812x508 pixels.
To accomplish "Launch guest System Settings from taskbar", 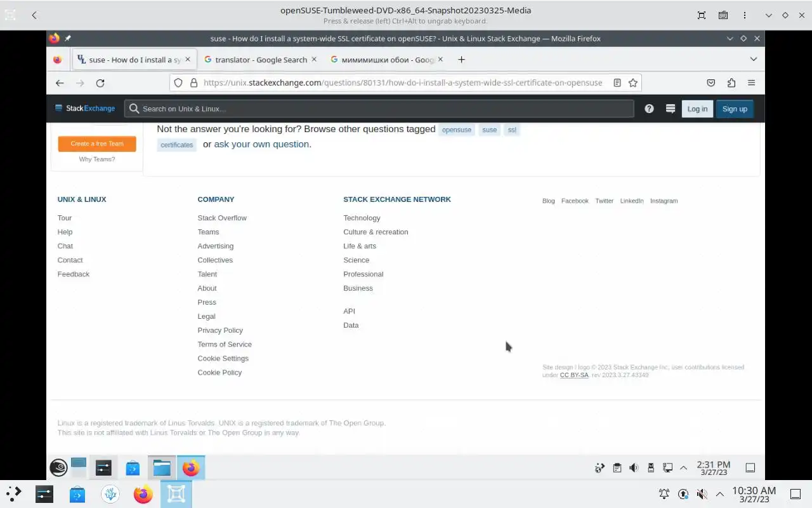I will point(103,468).
